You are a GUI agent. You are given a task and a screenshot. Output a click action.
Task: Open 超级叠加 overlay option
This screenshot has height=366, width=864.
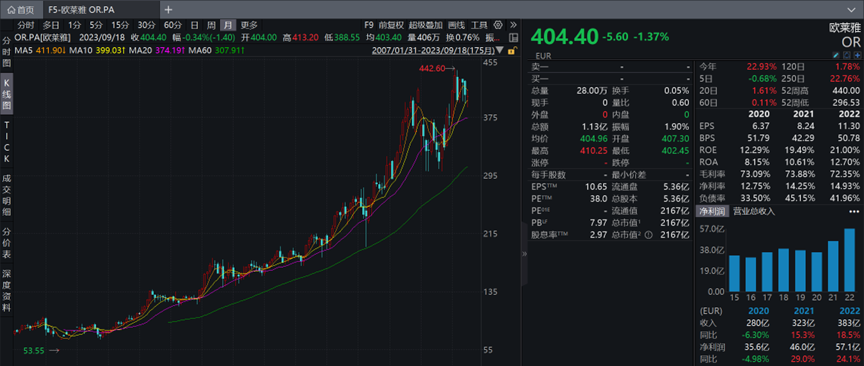click(425, 25)
